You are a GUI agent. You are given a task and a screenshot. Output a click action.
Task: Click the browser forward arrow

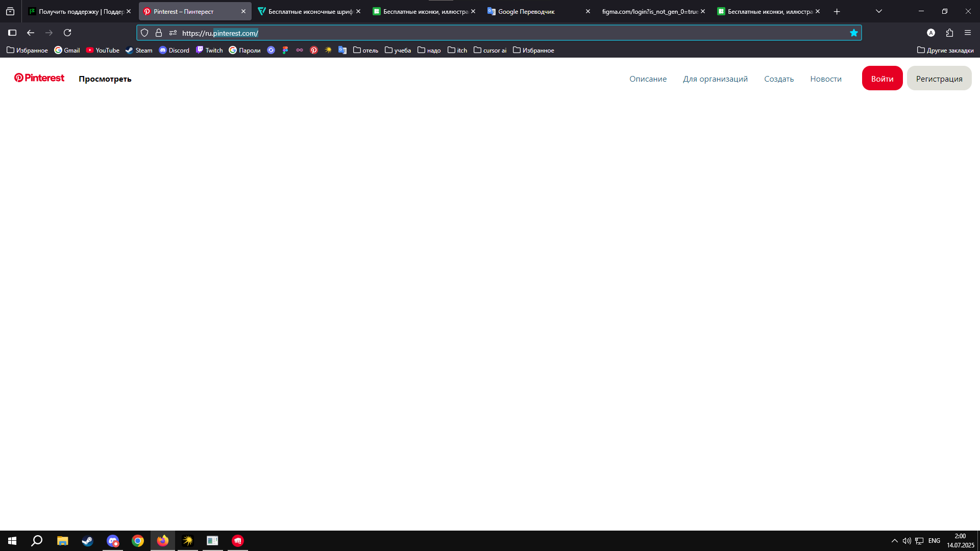point(49,33)
